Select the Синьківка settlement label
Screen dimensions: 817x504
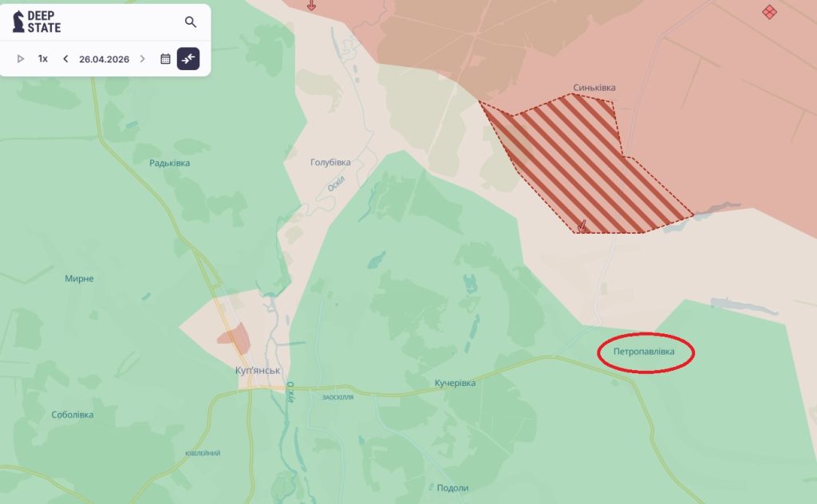pos(594,88)
